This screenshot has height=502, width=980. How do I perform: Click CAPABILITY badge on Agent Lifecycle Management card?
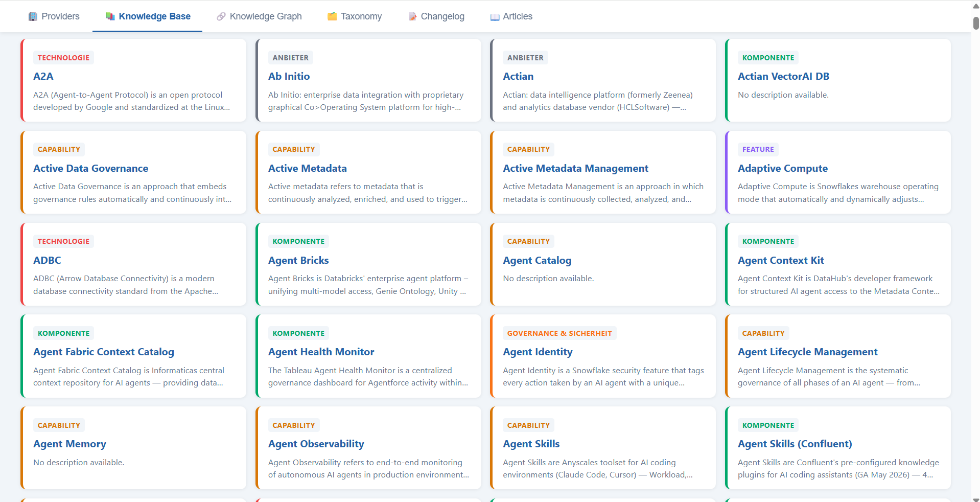click(763, 333)
